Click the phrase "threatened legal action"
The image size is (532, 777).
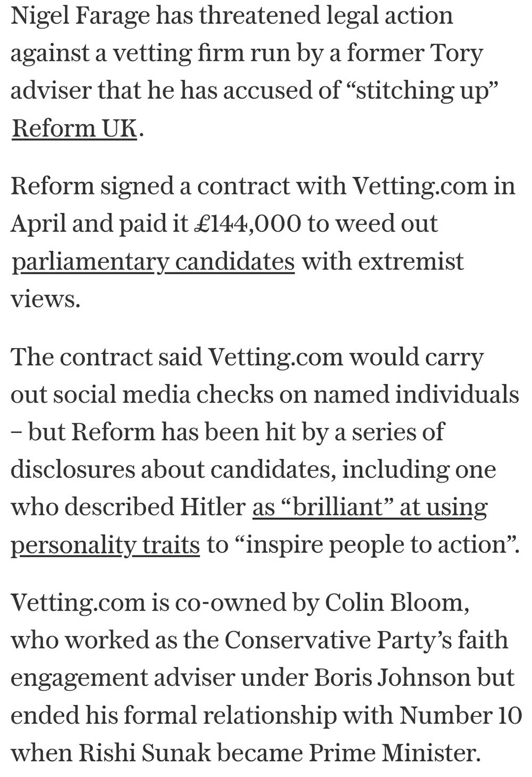(x=326, y=15)
